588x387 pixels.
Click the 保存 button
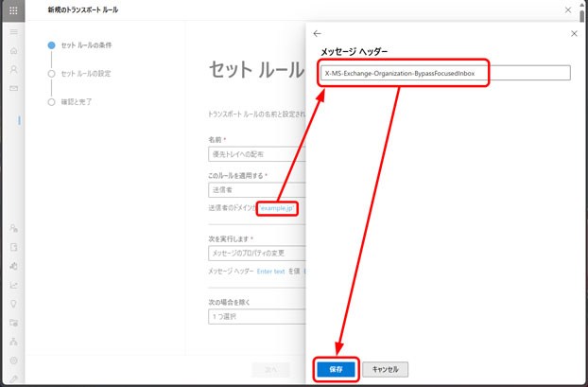(336, 370)
